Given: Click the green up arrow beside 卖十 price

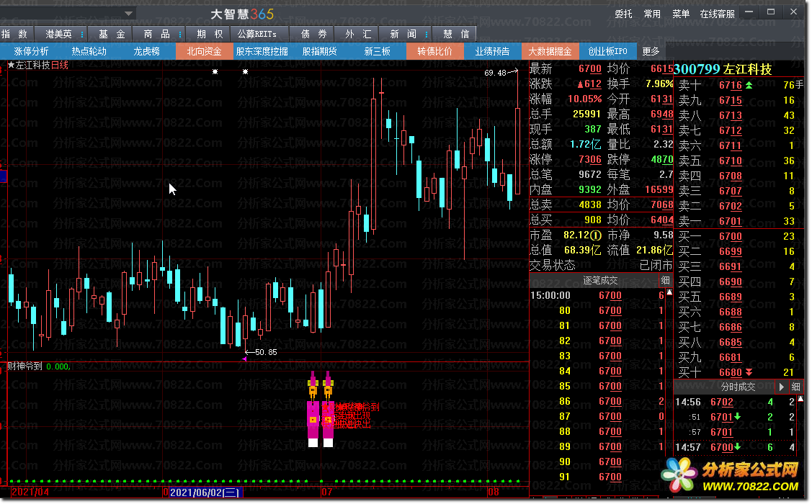Looking at the screenshot, I should (x=749, y=85).
